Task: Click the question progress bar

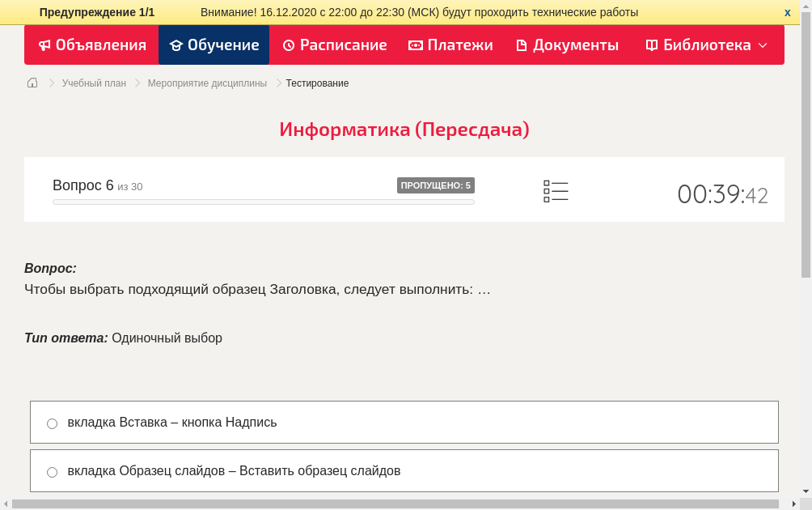Action: (263, 202)
